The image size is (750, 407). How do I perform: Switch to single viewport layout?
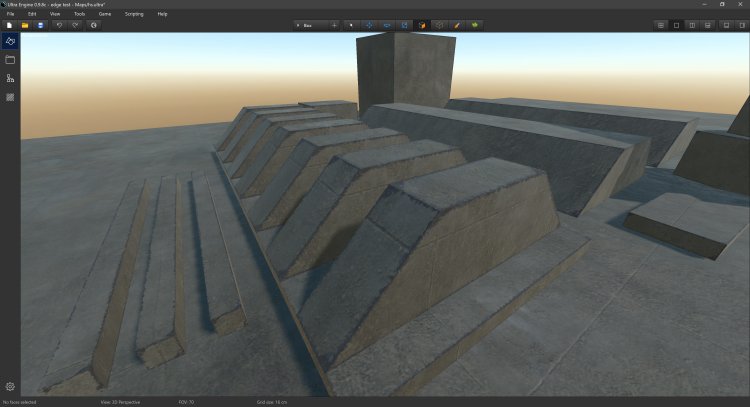pyautogui.click(x=676, y=25)
